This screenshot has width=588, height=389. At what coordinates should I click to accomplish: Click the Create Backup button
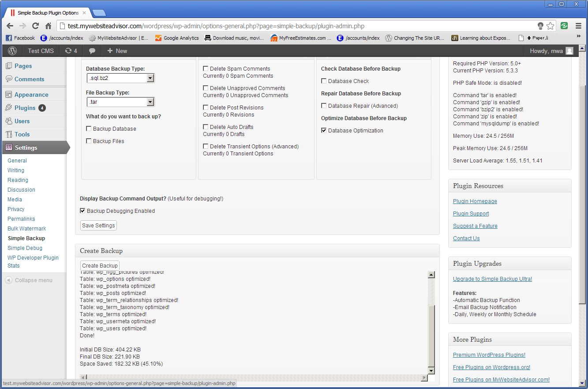(100, 266)
